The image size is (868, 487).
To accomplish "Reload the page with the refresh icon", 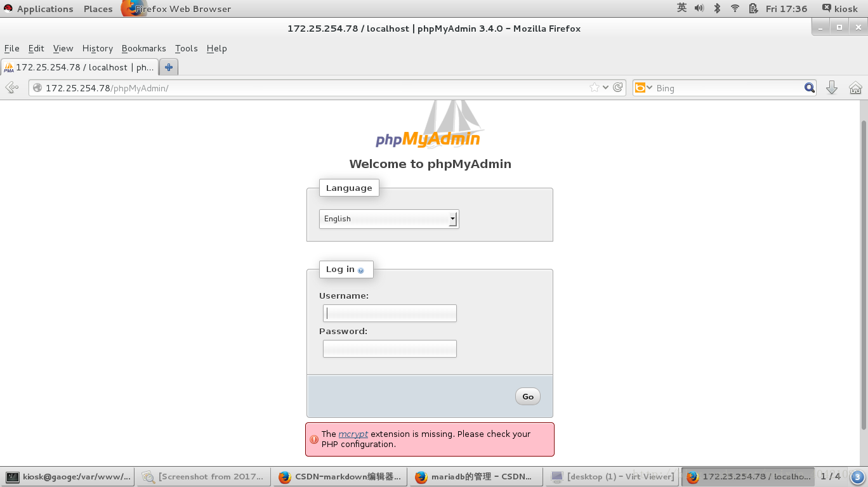I will 617,88.
